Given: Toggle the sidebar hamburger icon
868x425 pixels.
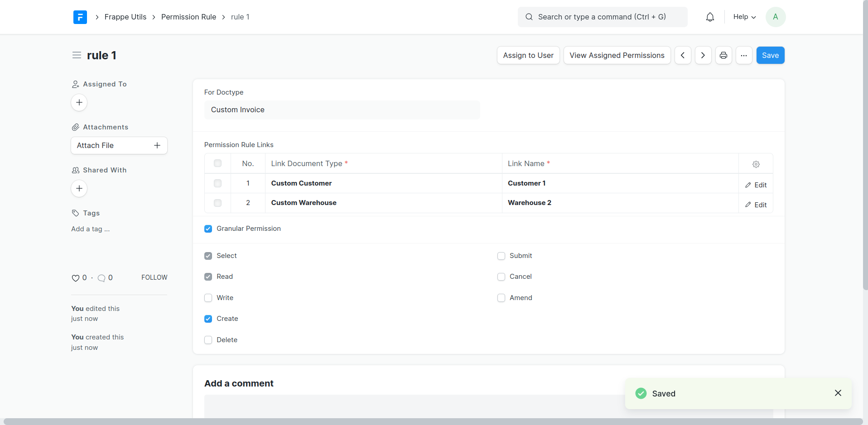Looking at the screenshot, I should (x=77, y=55).
